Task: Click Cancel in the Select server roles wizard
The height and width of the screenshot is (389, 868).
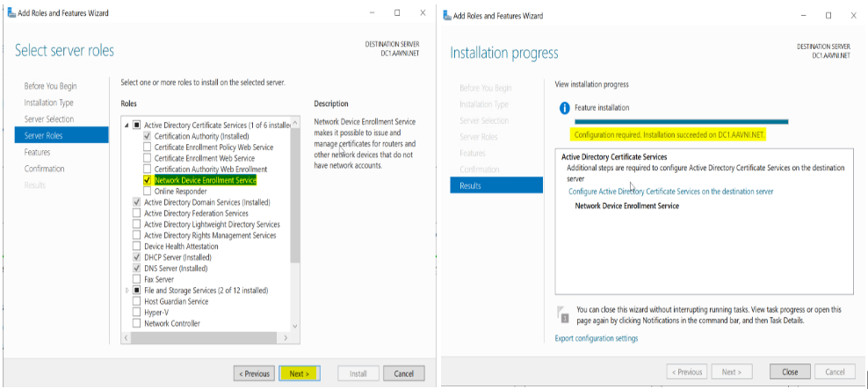Action: [403, 373]
